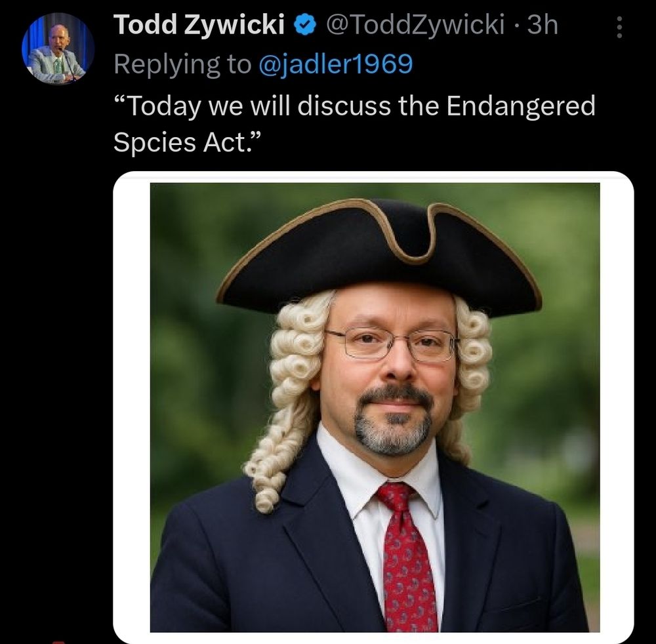This screenshot has width=656, height=644.
Task: Open the tweet text about Endangered Species Act
Action: (x=354, y=123)
